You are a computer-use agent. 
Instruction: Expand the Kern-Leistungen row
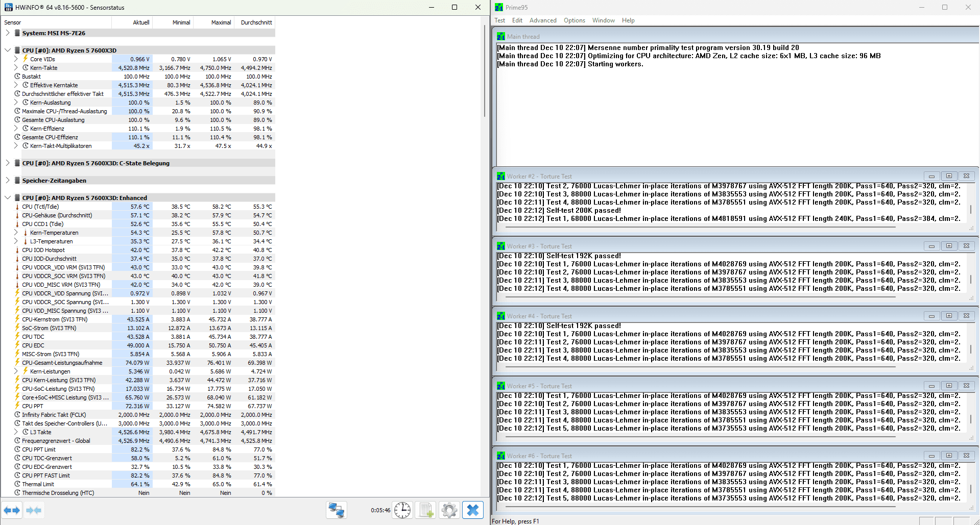coord(16,371)
